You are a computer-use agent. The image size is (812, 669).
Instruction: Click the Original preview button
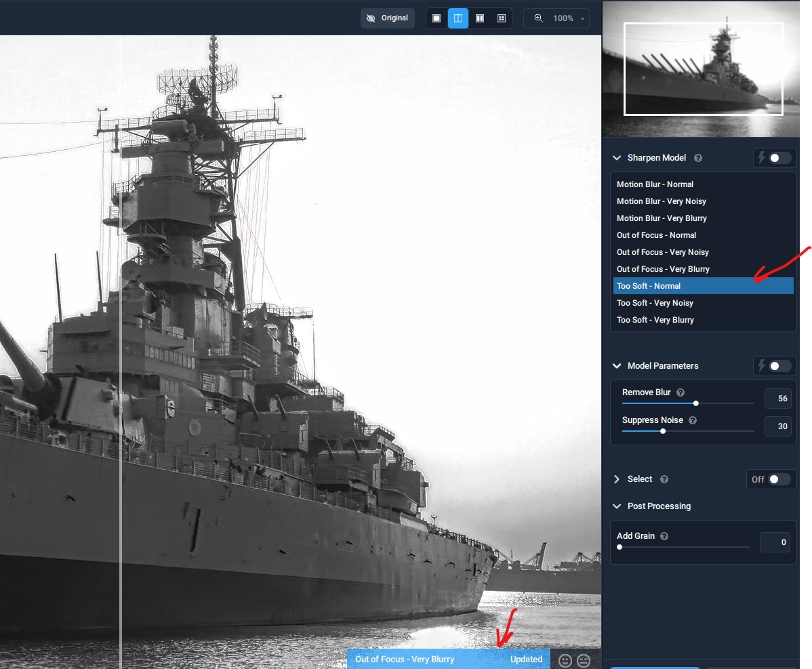388,18
